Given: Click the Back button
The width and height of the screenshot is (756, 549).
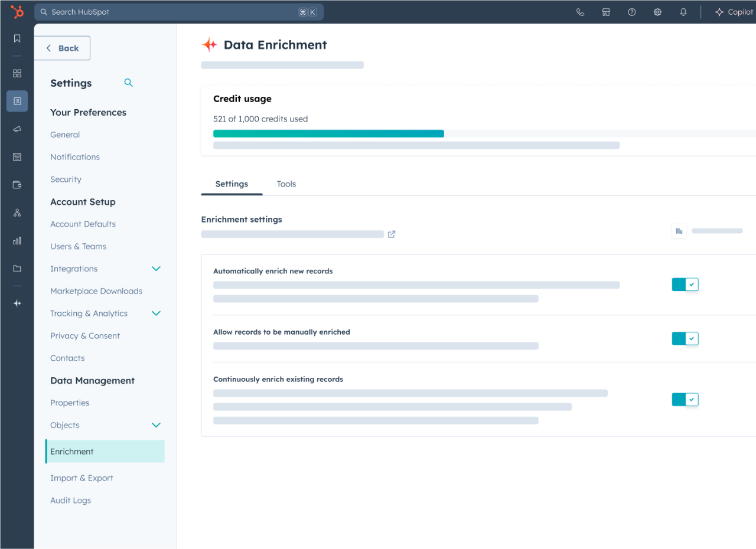Looking at the screenshot, I should (62, 48).
